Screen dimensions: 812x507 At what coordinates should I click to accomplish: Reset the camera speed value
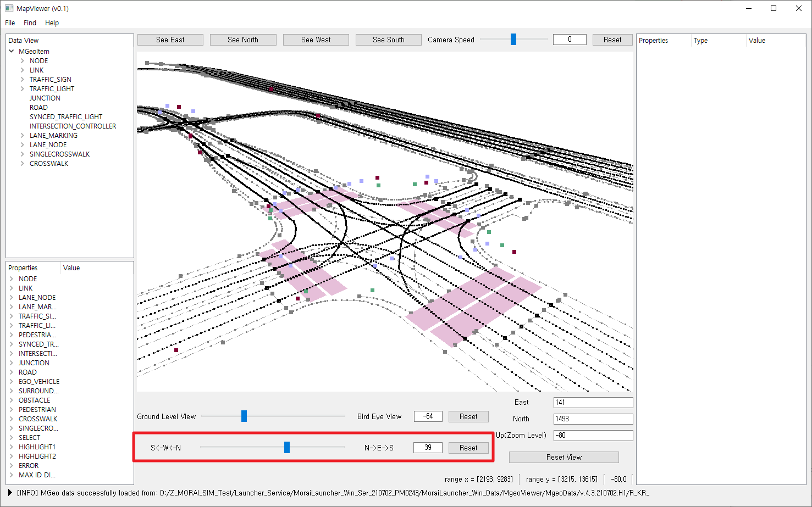click(x=612, y=40)
